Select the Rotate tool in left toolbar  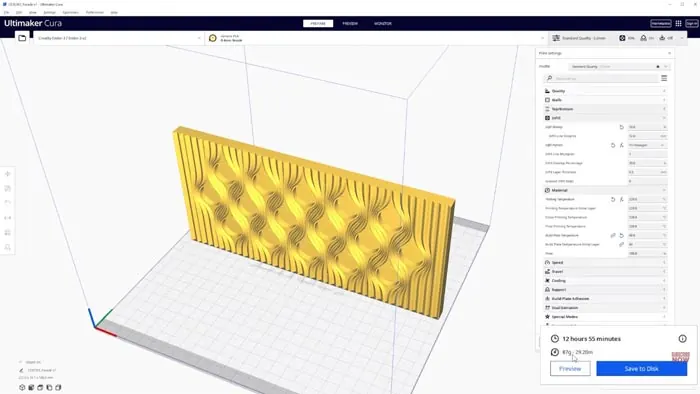point(8,203)
